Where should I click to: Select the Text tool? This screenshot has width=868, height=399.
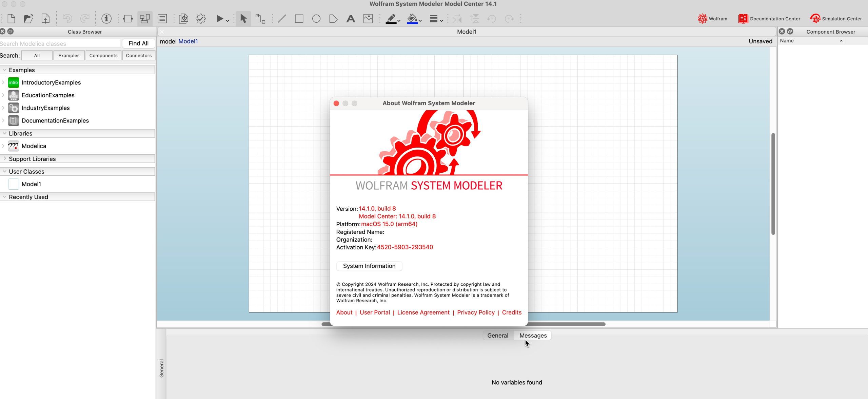coord(351,19)
